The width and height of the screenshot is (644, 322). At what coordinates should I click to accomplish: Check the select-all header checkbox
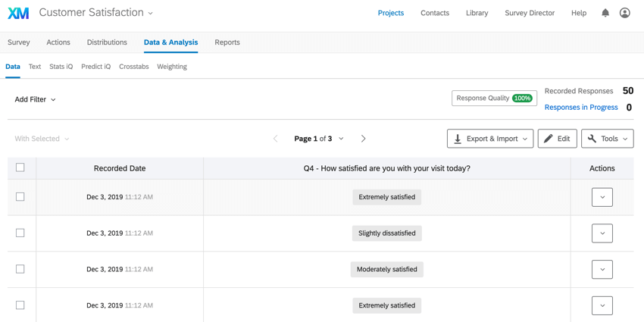point(20,167)
